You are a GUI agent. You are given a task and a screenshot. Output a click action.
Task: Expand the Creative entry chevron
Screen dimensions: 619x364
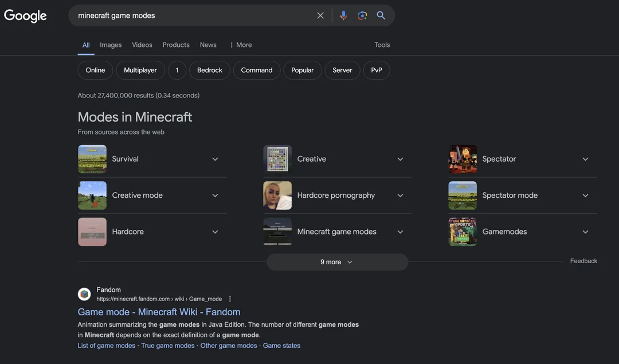[x=400, y=159]
